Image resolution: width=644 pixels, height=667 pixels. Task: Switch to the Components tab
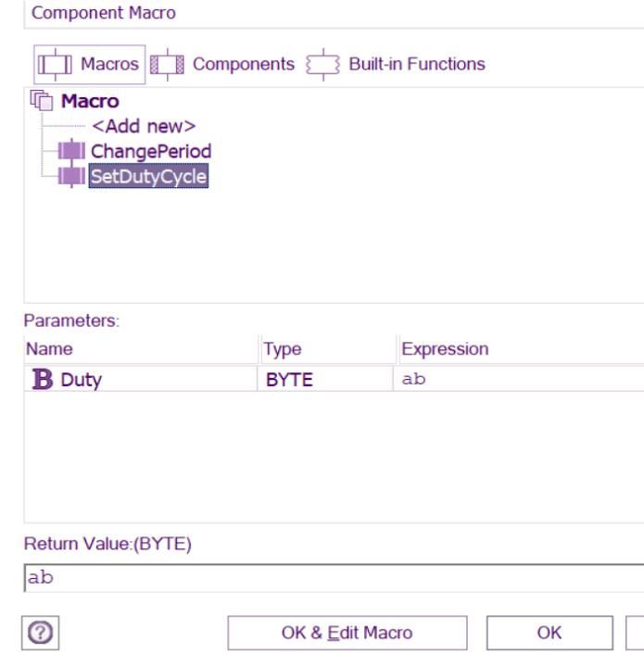[x=243, y=65]
